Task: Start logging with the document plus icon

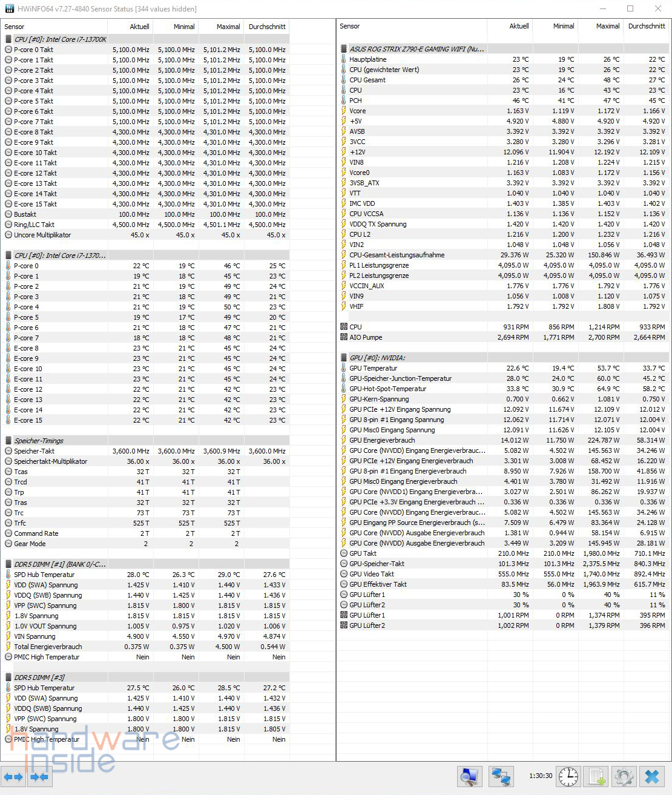Action: pyautogui.click(x=596, y=776)
